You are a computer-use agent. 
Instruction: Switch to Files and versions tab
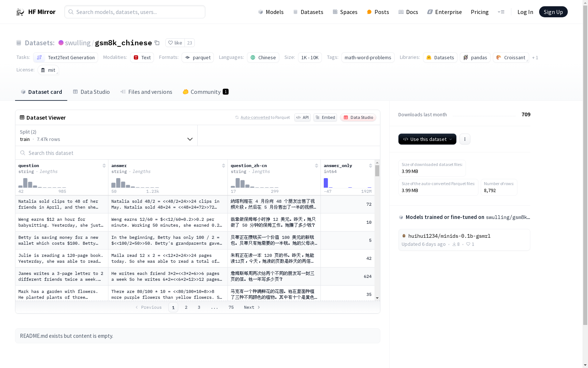click(x=146, y=92)
